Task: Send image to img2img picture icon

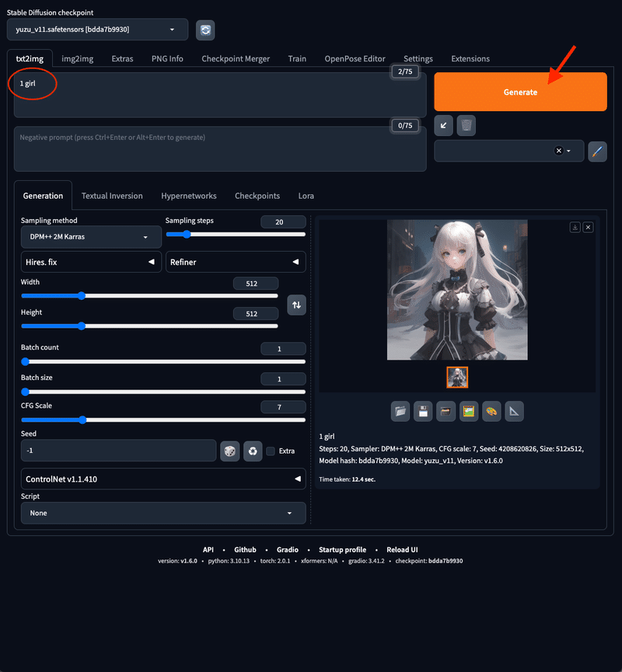Action: click(469, 412)
